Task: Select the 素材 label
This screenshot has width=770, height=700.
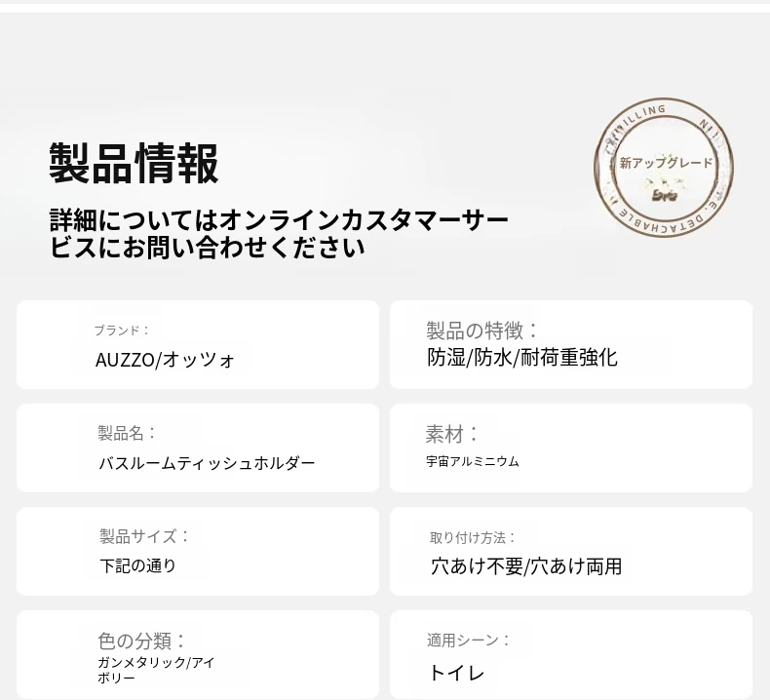Action: click(453, 434)
